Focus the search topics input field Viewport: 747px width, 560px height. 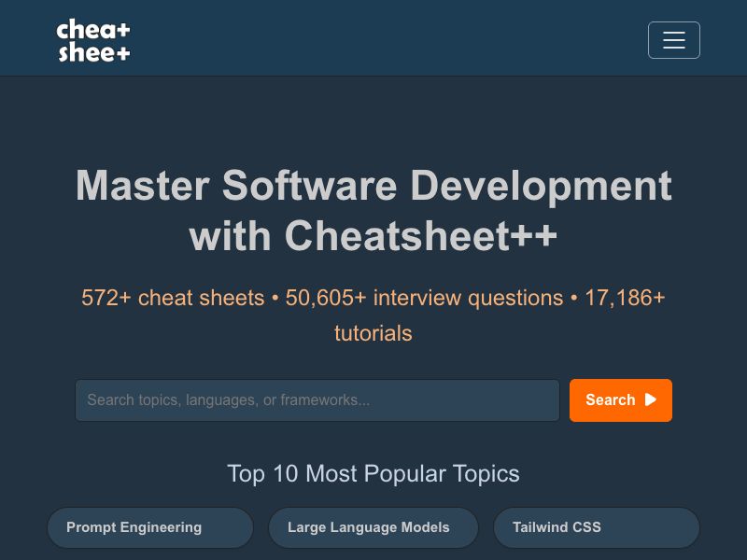(x=317, y=399)
